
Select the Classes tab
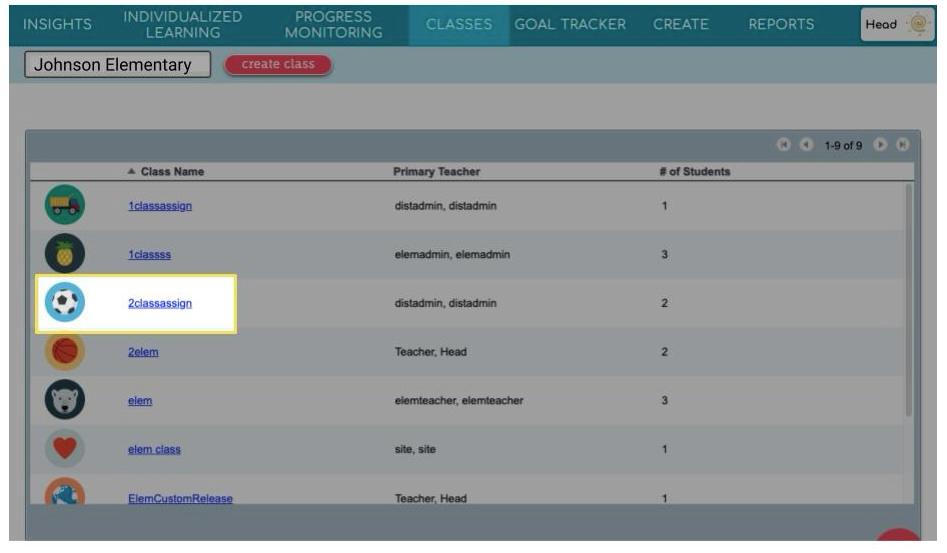point(459,25)
